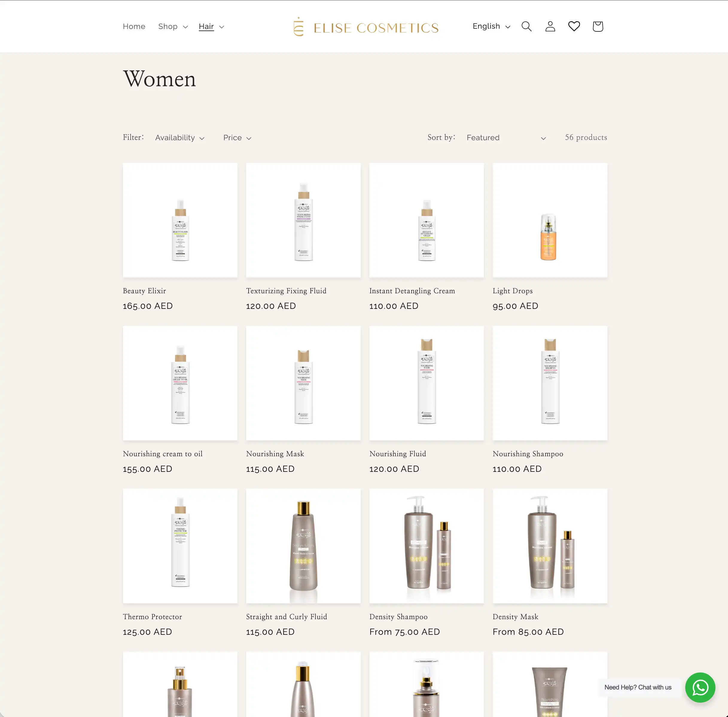Expand the Availability filter dropdown
The height and width of the screenshot is (717, 728).
180,138
